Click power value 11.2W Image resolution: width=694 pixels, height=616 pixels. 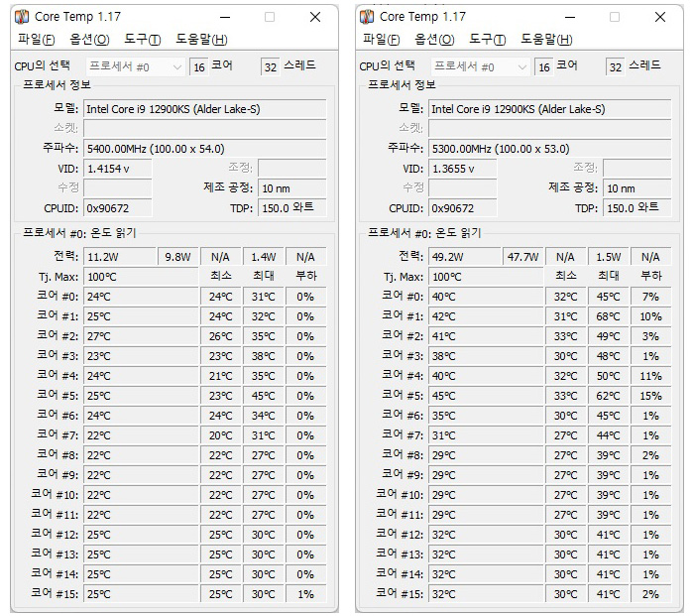pos(120,257)
